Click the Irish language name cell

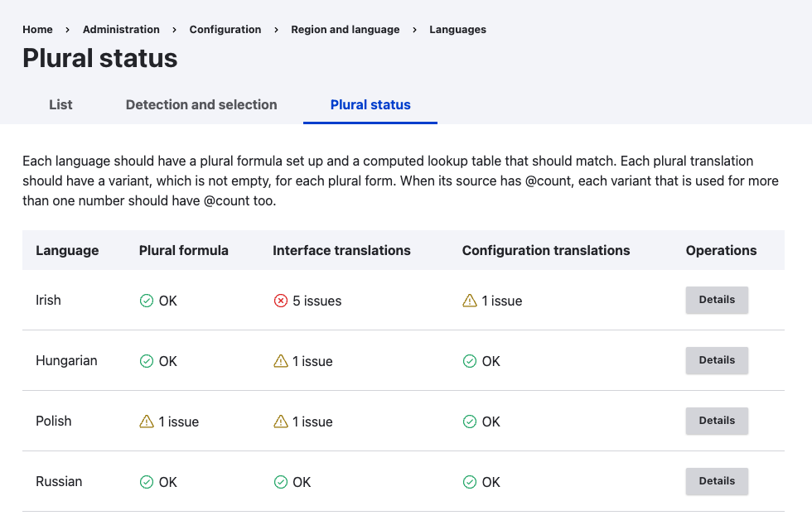[x=48, y=300]
